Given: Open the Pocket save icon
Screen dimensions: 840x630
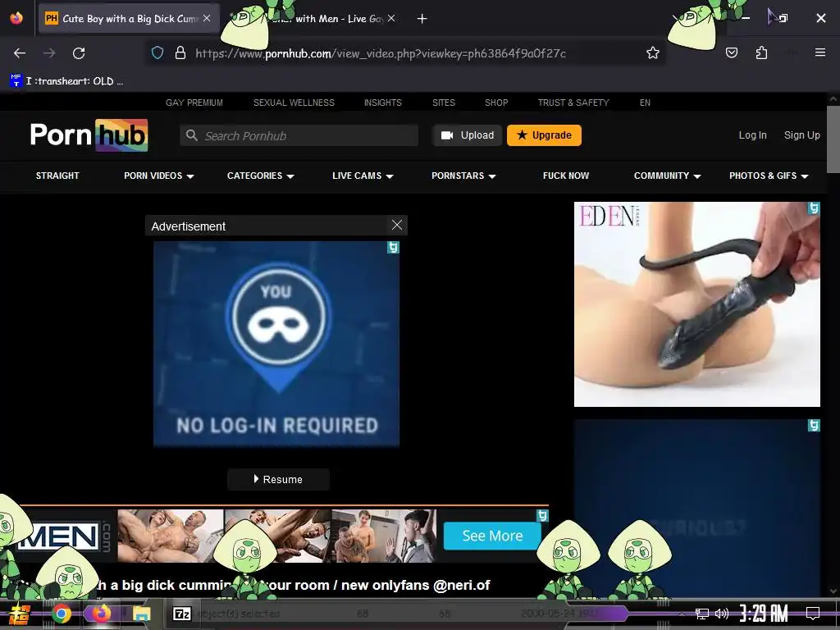Looking at the screenshot, I should point(732,52).
